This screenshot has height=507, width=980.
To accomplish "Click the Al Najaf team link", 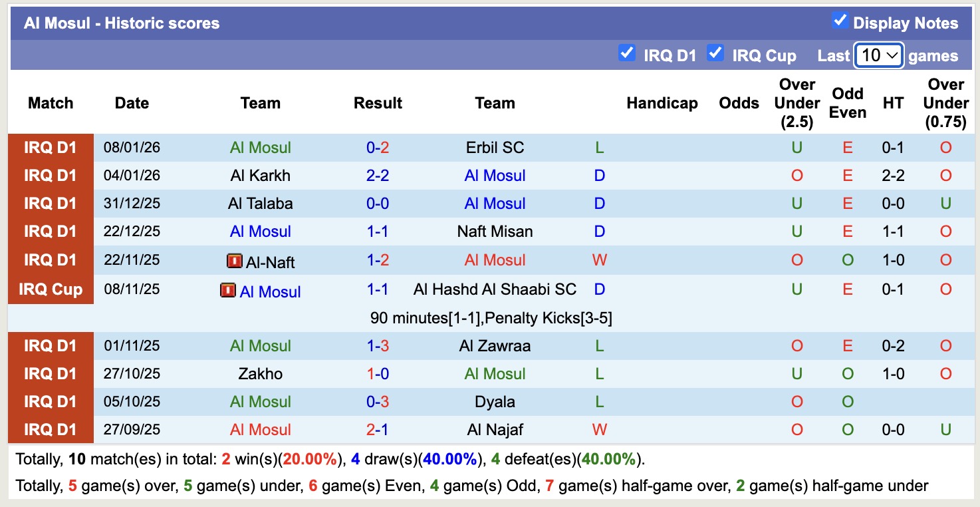I will [x=495, y=429].
